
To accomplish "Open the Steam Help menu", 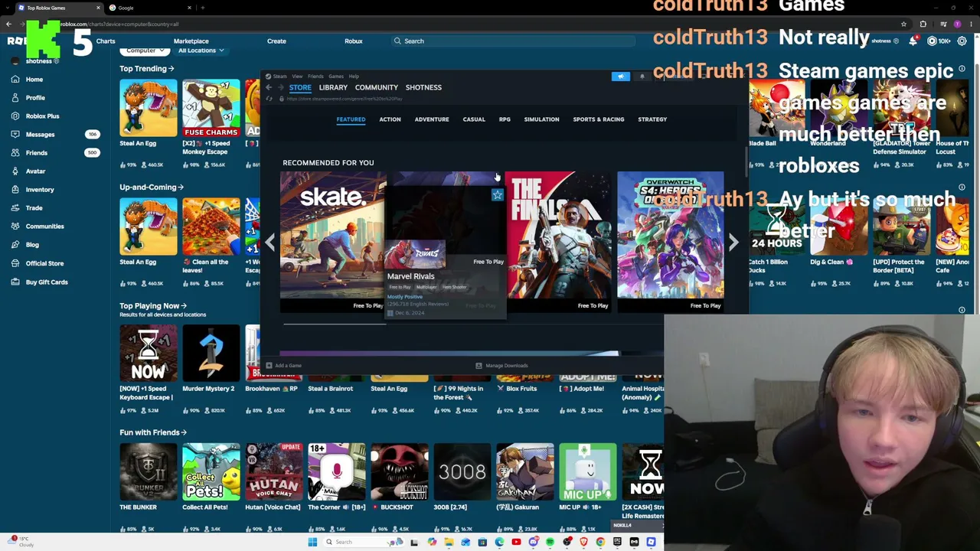I will pyautogui.click(x=354, y=77).
